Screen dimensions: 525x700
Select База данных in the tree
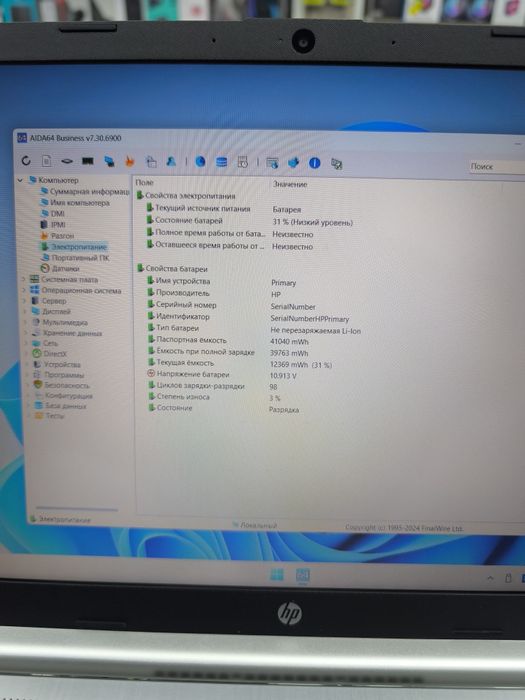pyautogui.click(x=60, y=406)
